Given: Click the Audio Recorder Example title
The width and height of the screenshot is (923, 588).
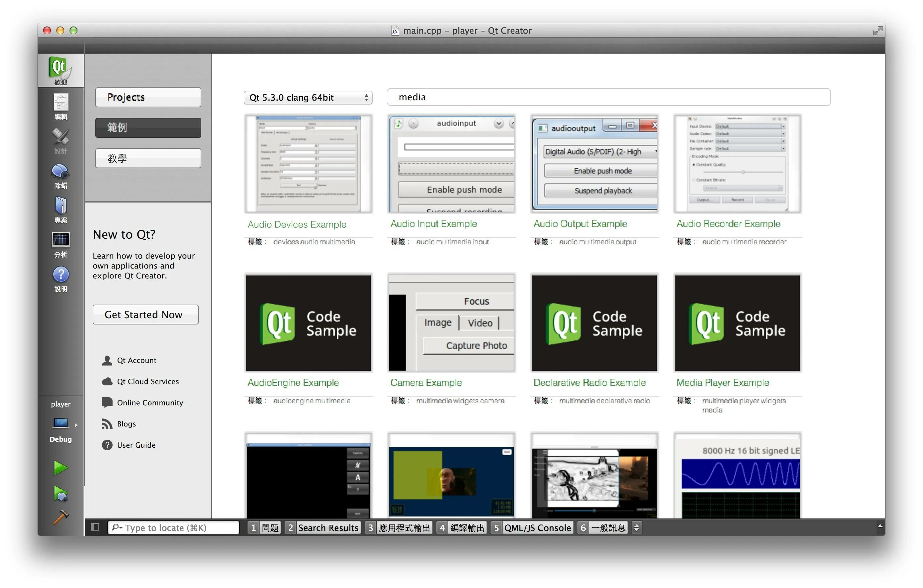Looking at the screenshot, I should pos(728,224).
